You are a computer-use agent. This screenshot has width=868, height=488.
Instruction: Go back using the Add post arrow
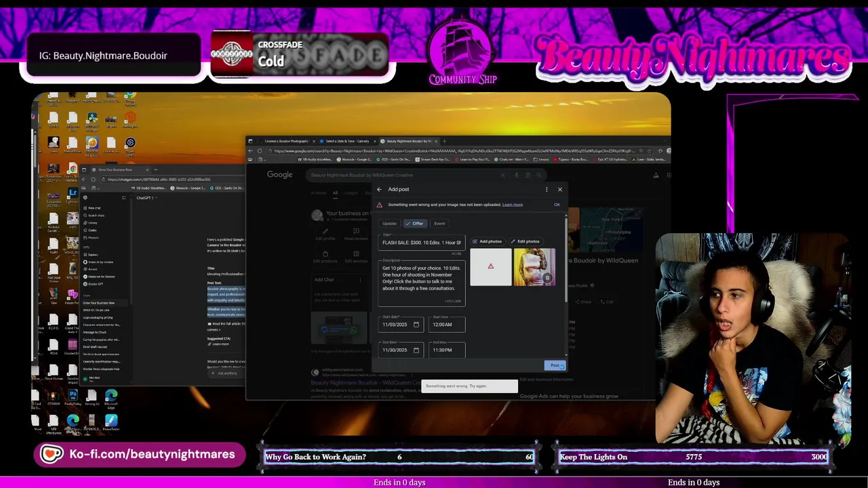[x=379, y=189]
